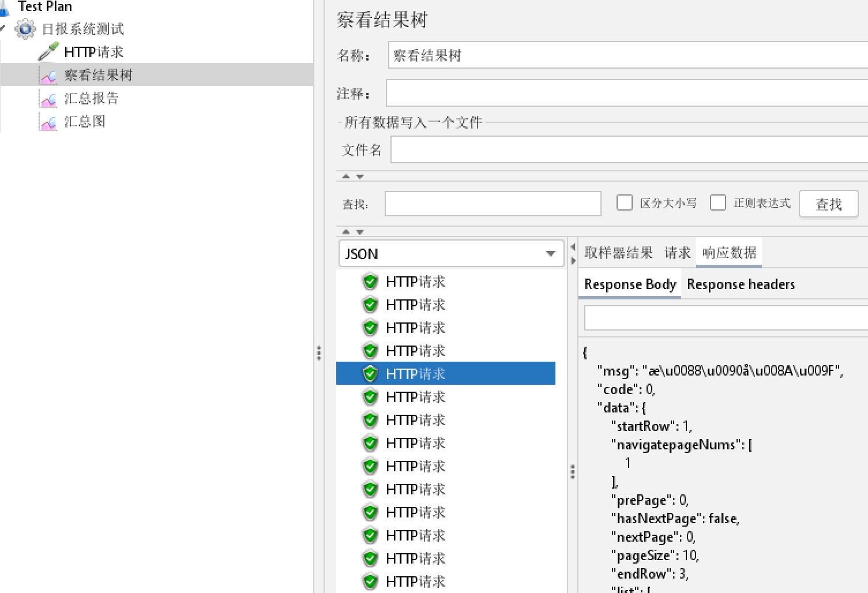The height and width of the screenshot is (593, 868).
Task: Switch to the 请求 tab
Action: [678, 253]
